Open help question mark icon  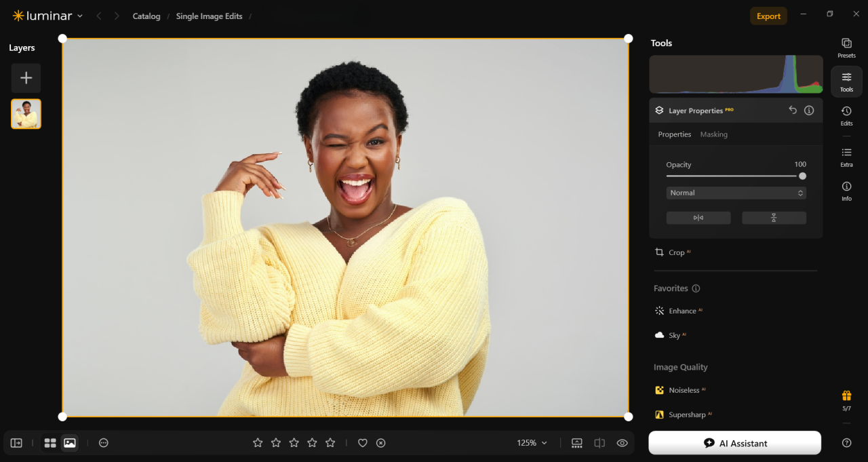[x=846, y=443]
